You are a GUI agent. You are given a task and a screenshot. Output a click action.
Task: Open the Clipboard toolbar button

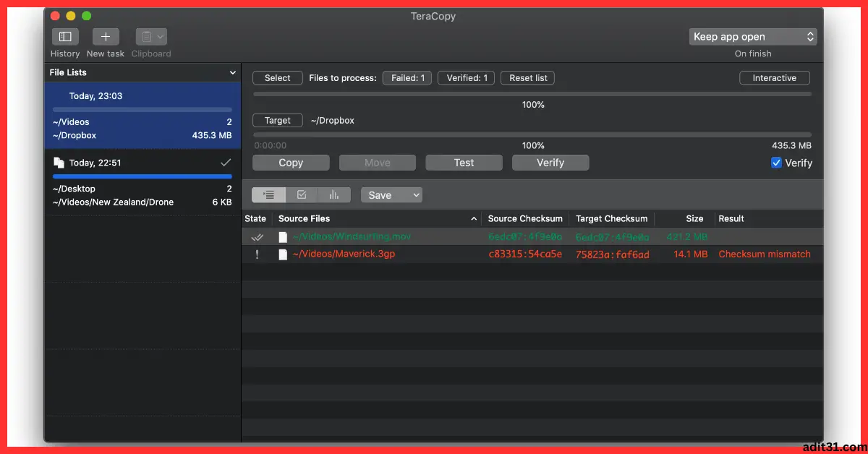tap(151, 37)
